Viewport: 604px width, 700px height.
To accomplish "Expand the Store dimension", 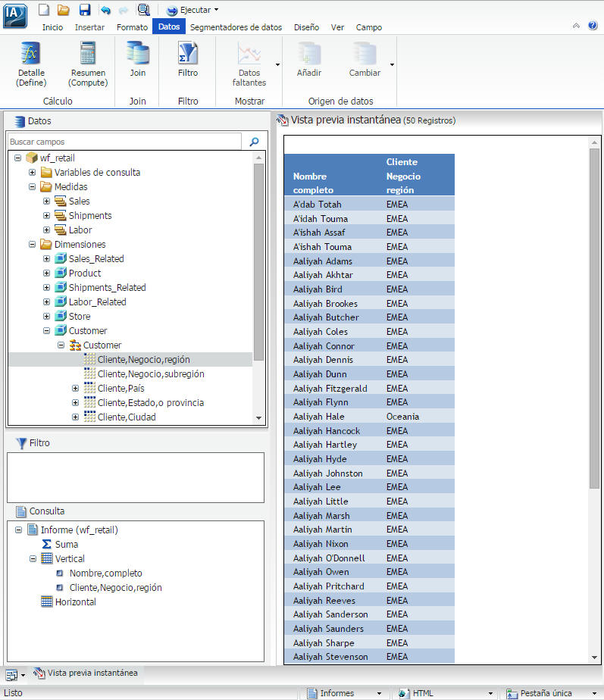I will (x=46, y=316).
